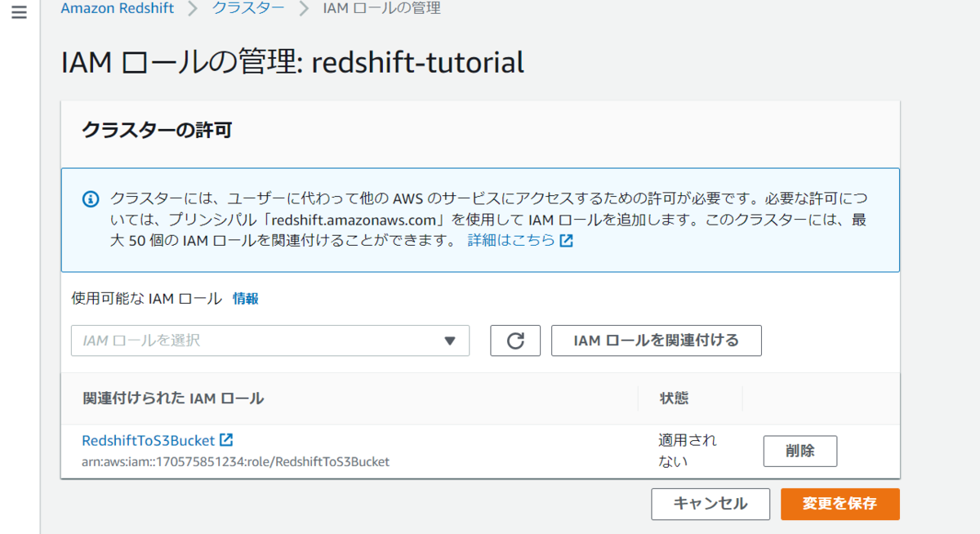
Task: Click the キャンセル button
Action: pyautogui.click(x=710, y=504)
